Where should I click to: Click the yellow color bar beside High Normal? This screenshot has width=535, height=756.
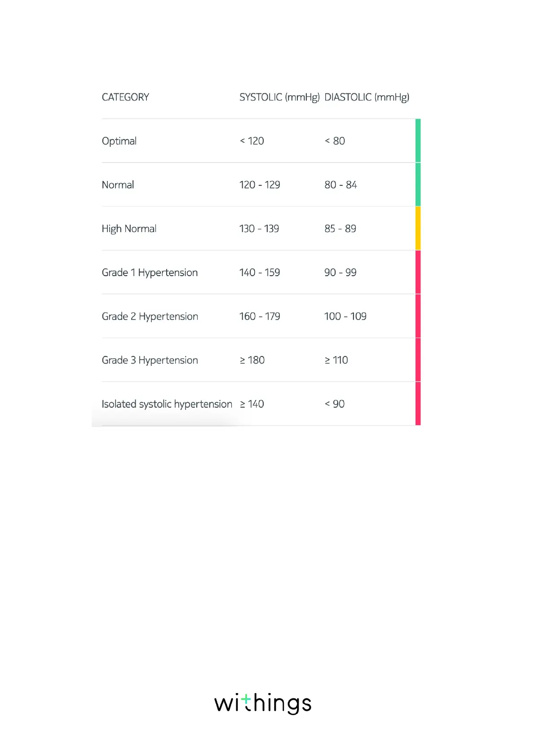418,229
